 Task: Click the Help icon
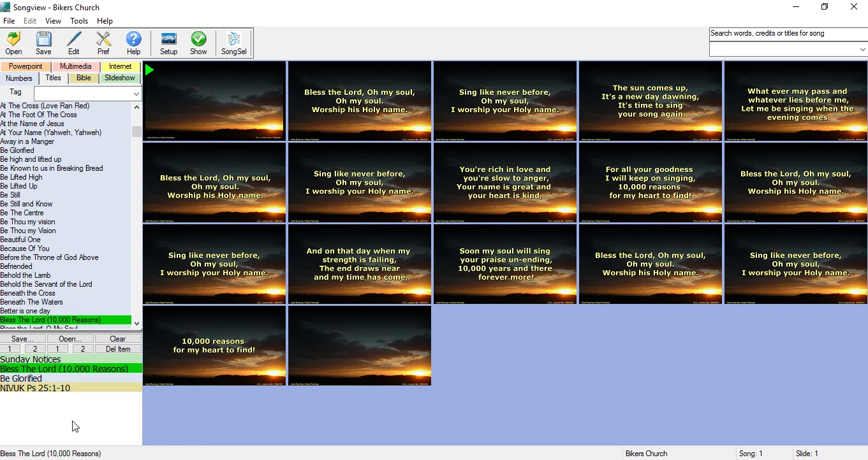click(133, 43)
